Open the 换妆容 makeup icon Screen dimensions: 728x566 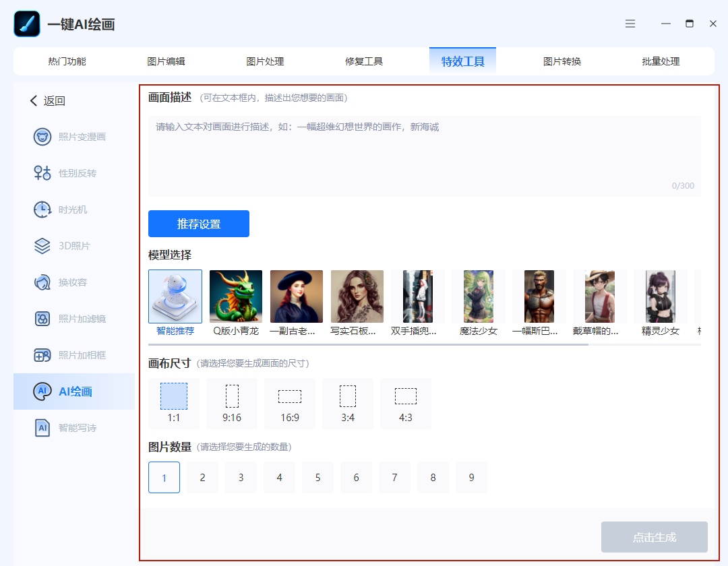(42, 282)
